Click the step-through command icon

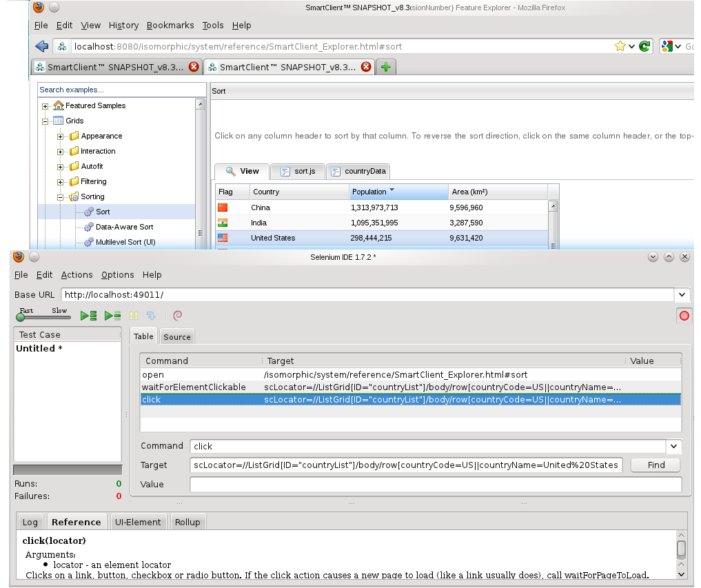(151, 316)
